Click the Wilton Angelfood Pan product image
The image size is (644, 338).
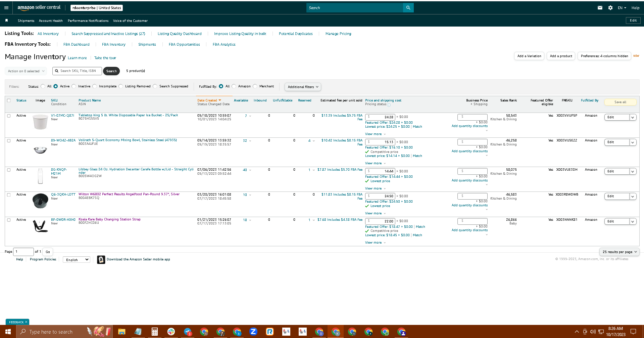[40, 201]
